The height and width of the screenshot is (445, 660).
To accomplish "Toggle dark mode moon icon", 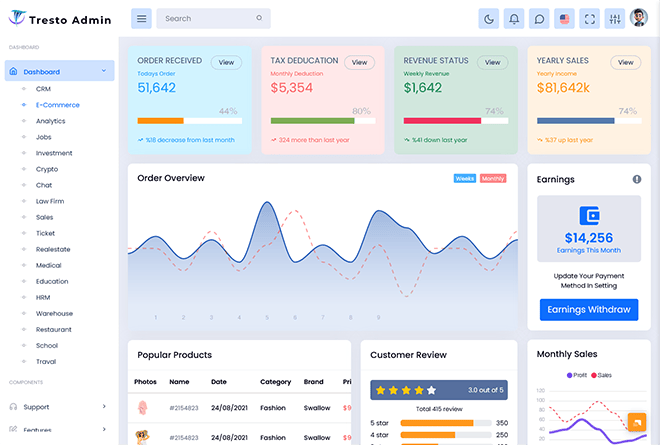I will [489, 18].
